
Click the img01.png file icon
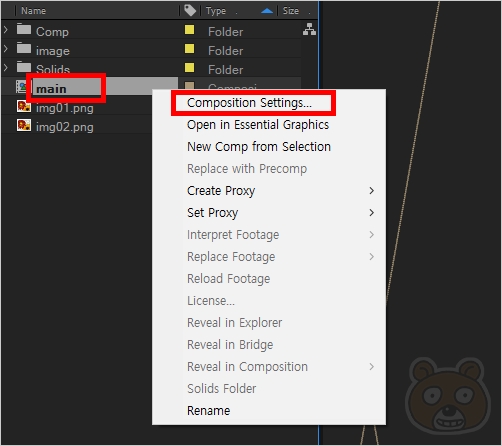(x=24, y=106)
